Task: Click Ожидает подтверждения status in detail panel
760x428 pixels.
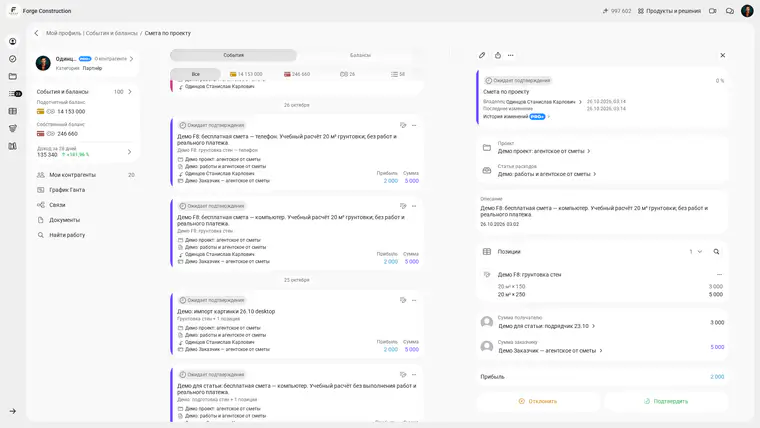Action: [518, 80]
